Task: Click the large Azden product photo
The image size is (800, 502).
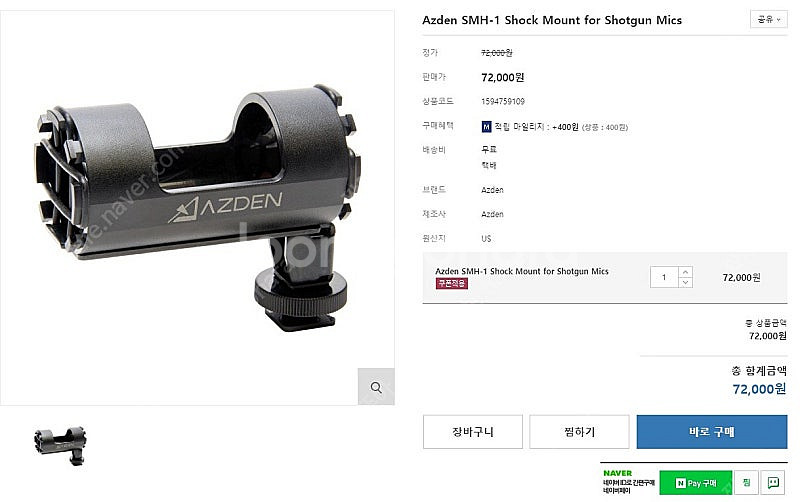Action: pyautogui.click(x=197, y=208)
